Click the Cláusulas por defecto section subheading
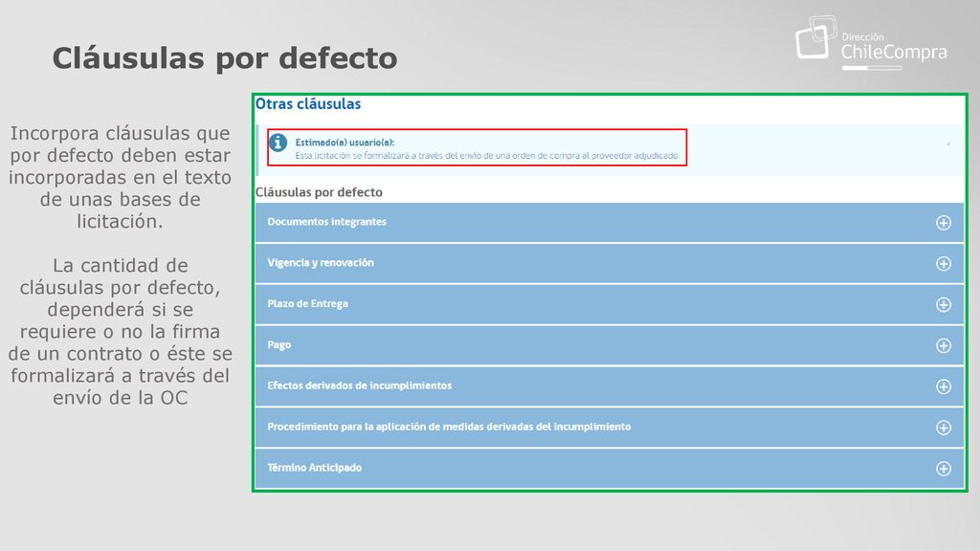This screenshot has width=980, height=551. coord(319,191)
